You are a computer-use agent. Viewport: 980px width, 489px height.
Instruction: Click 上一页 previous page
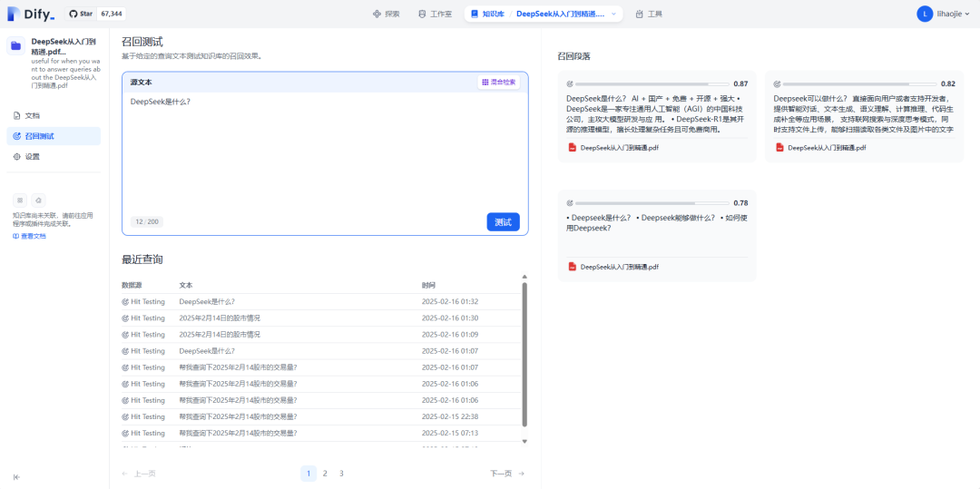pos(140,474)
